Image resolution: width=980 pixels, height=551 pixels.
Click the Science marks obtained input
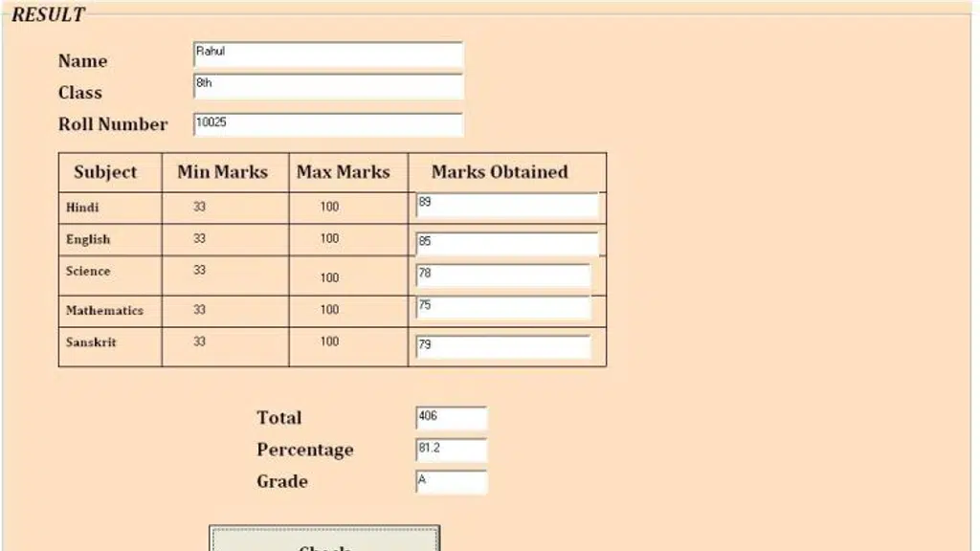click(x=503, y=275)
